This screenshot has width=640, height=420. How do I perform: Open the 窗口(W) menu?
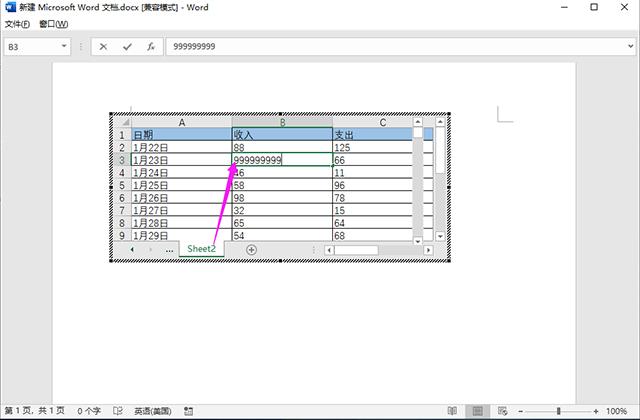point(54,23)
